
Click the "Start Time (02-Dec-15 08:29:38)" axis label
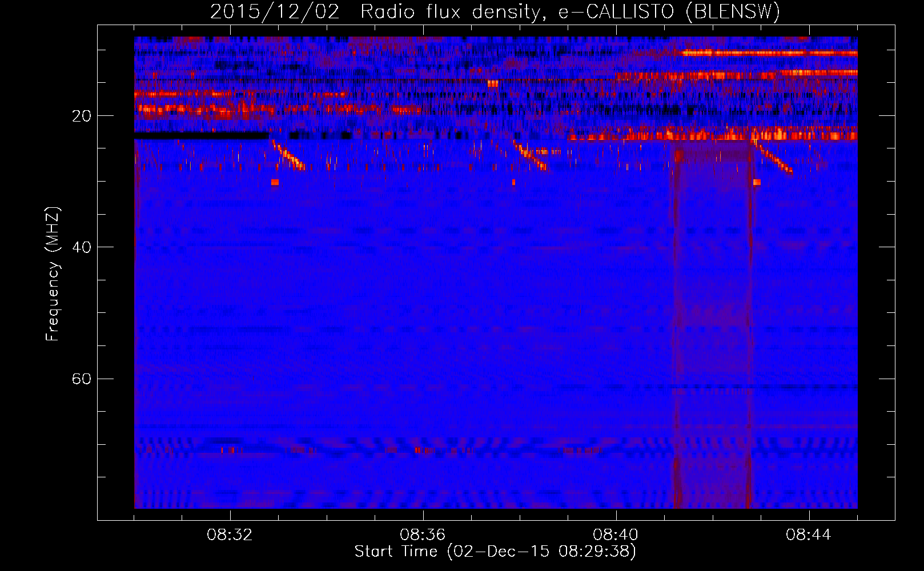495,552
